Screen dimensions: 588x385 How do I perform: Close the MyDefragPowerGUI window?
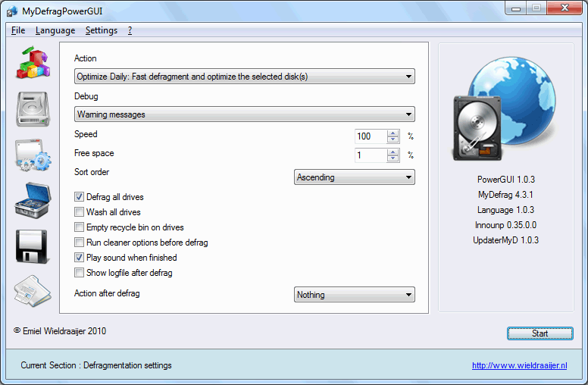(x=565, y=8)
